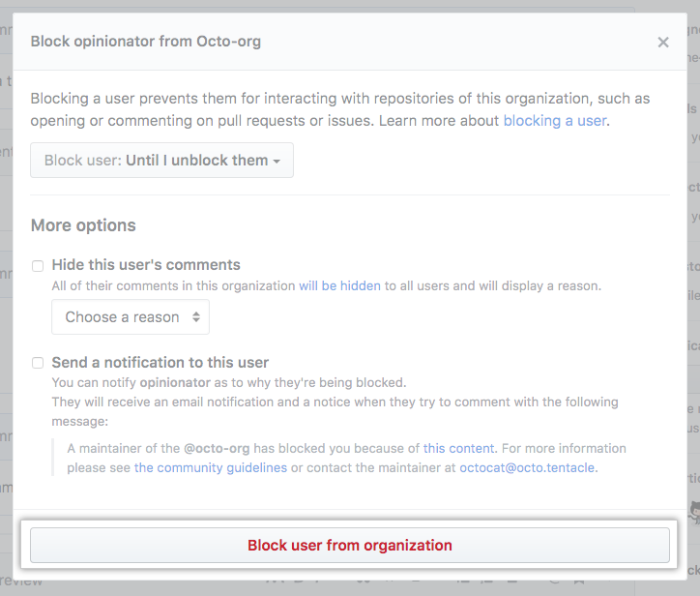Click the 'Send a notification to this user' label
The width and height of the screenshot is (700, 596).
pos(160,363)
